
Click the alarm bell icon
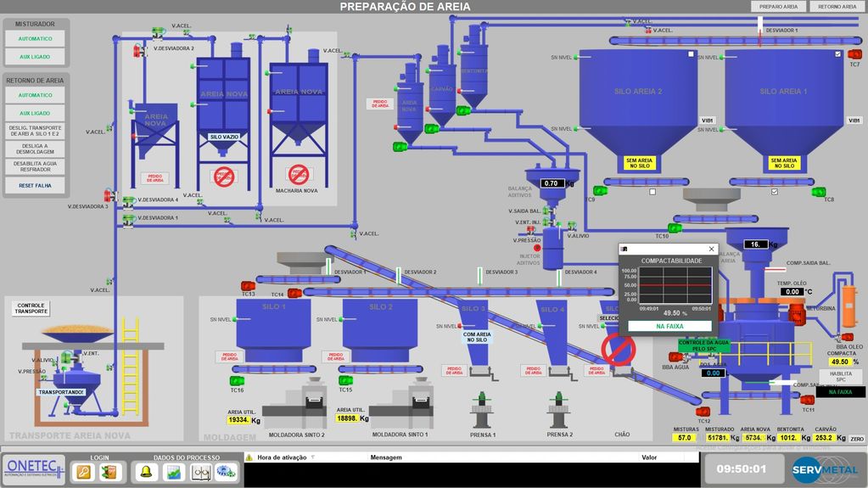pos(146,472)
